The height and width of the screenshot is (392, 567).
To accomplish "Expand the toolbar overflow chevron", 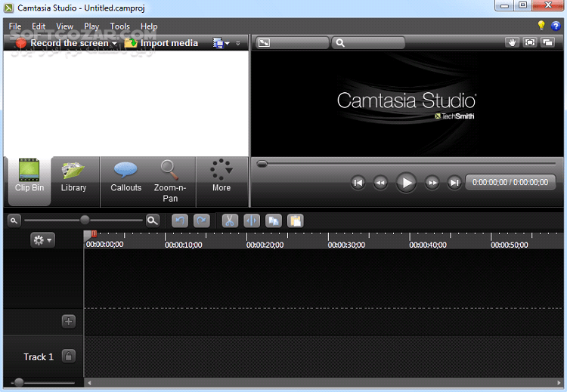I will pos(238,43).
